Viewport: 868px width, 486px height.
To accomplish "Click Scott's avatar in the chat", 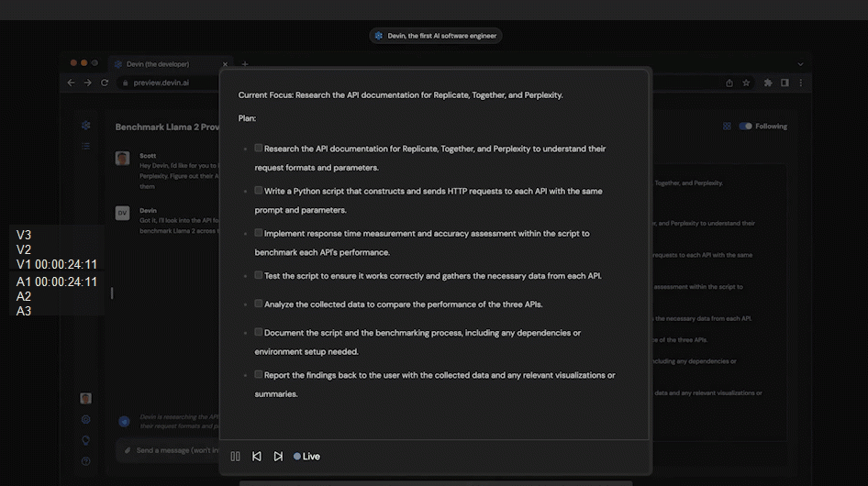I will (x=122, y=158).
